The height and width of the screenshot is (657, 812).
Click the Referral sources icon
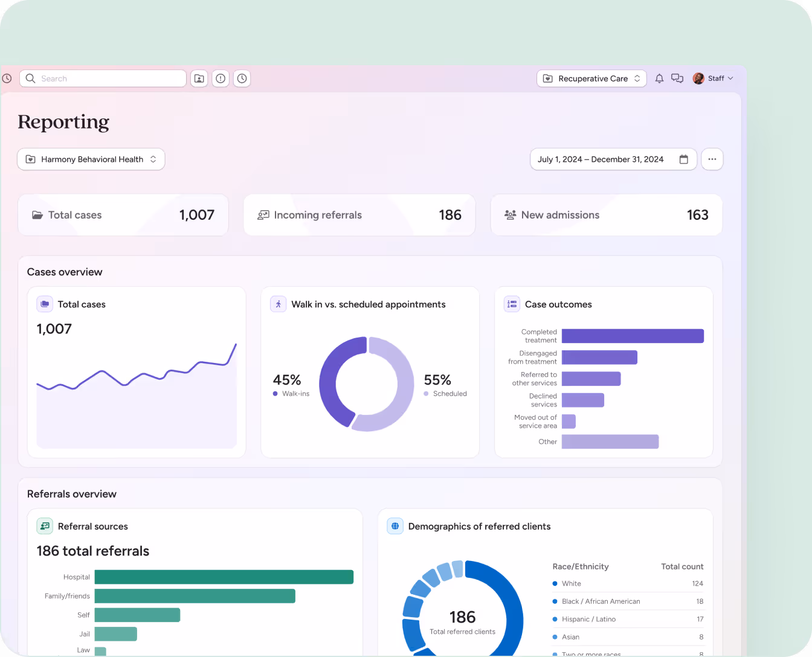pyautogui.click(x=45, y=526)
